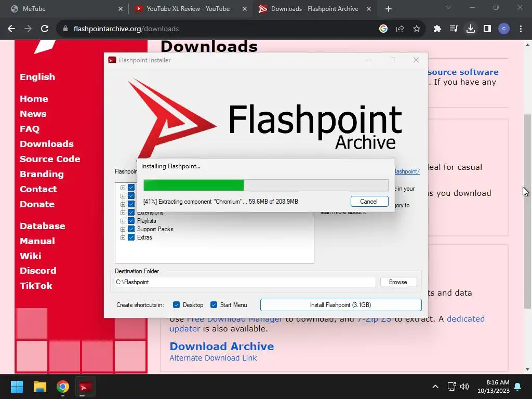This screenshot has height=399, width=532.
Task: Click Alternate Download Link
Action: [x=213, y=358]
